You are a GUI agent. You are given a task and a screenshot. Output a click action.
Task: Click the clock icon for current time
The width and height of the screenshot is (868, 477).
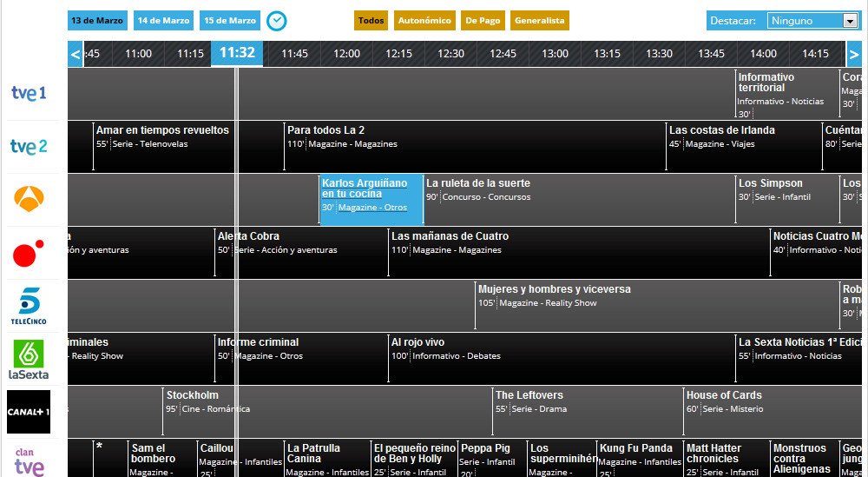277,21
